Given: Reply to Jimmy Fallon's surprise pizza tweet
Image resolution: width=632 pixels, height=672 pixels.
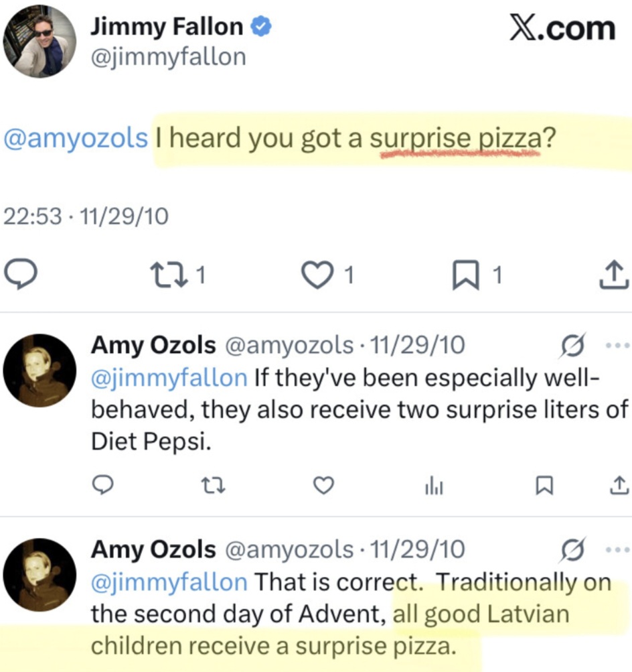Looking at the screenshot, I should (21, 273).
